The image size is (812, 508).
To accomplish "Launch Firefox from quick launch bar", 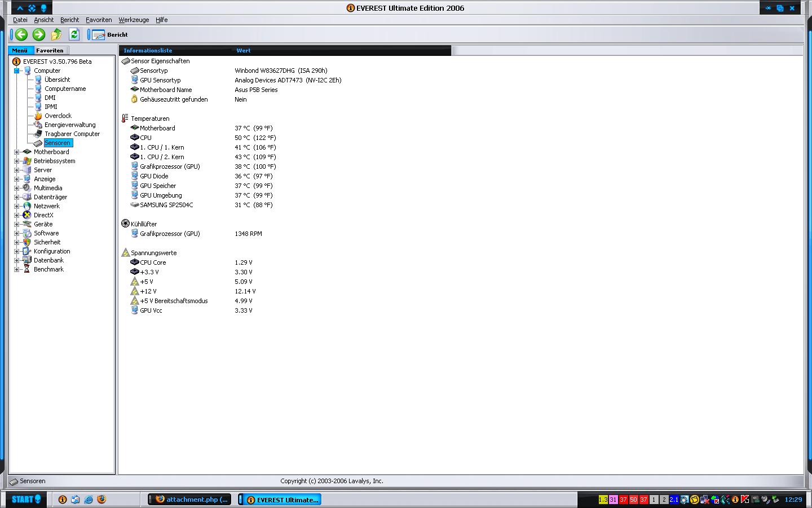I will 101,500.
